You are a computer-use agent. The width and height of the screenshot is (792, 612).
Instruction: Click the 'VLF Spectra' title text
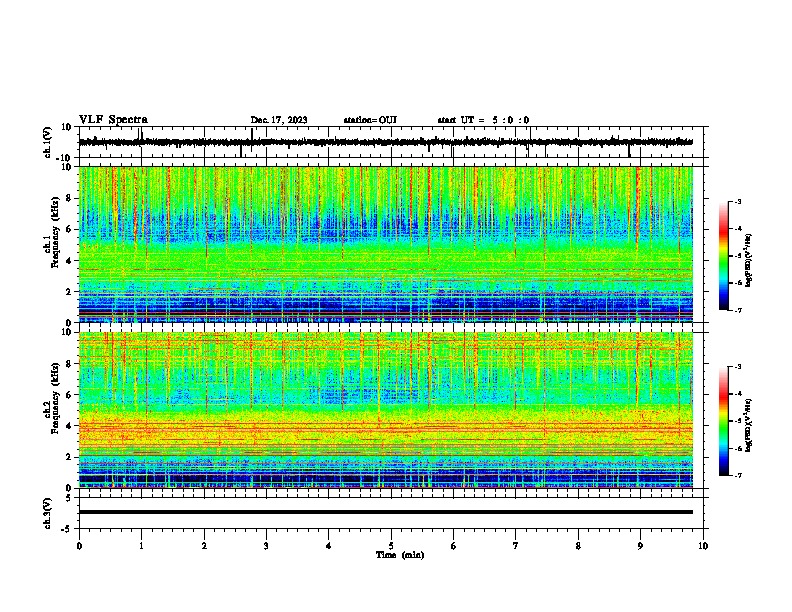(113, 120)
